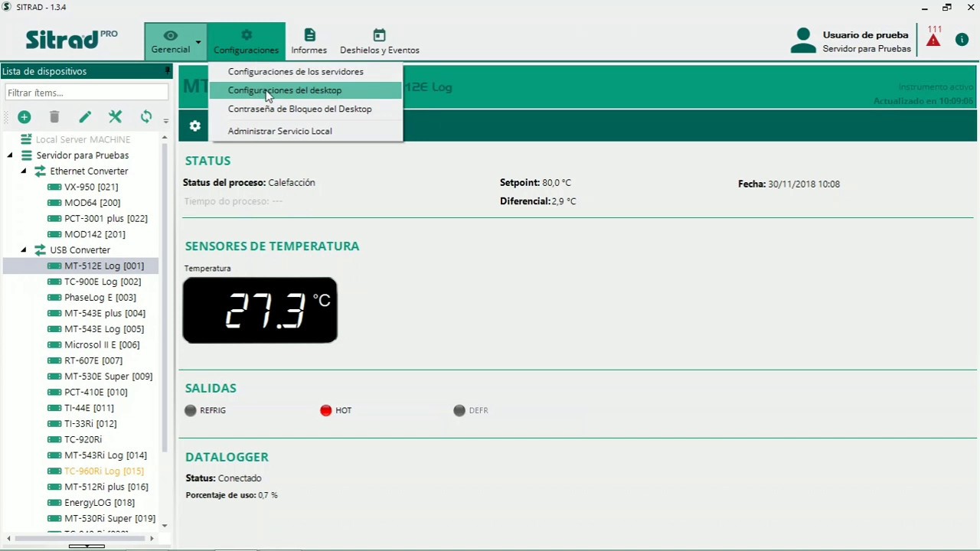Select device PCT-3001 plus [022]

point(106,218)
